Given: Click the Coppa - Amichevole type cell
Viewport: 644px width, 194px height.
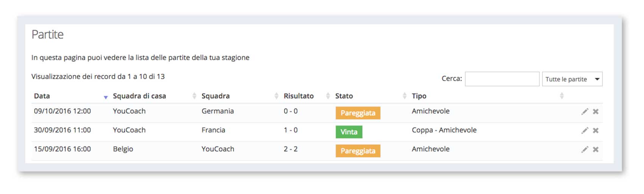Looking at the screenshot, I should pos(444,130).
